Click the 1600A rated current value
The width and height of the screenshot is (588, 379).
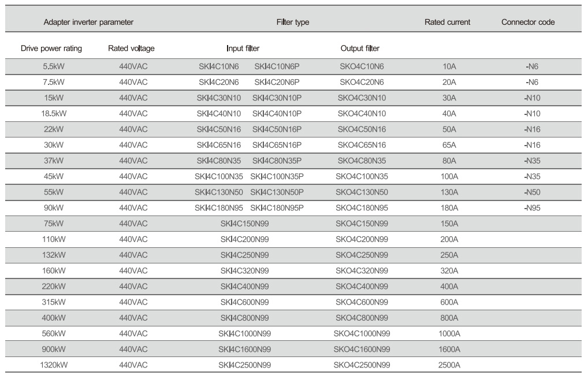(x=449, y=350)
